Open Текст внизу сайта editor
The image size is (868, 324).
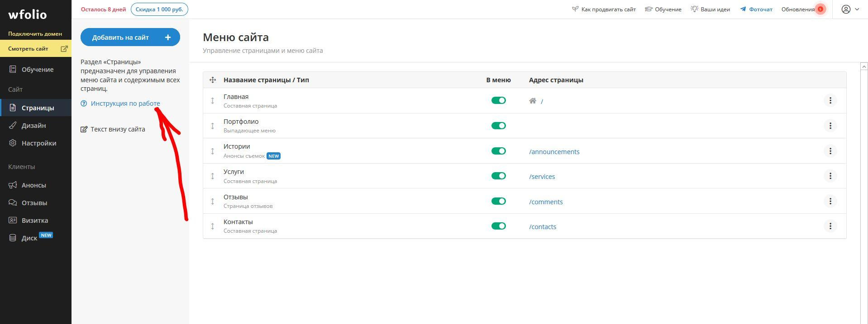coord(117,129)
